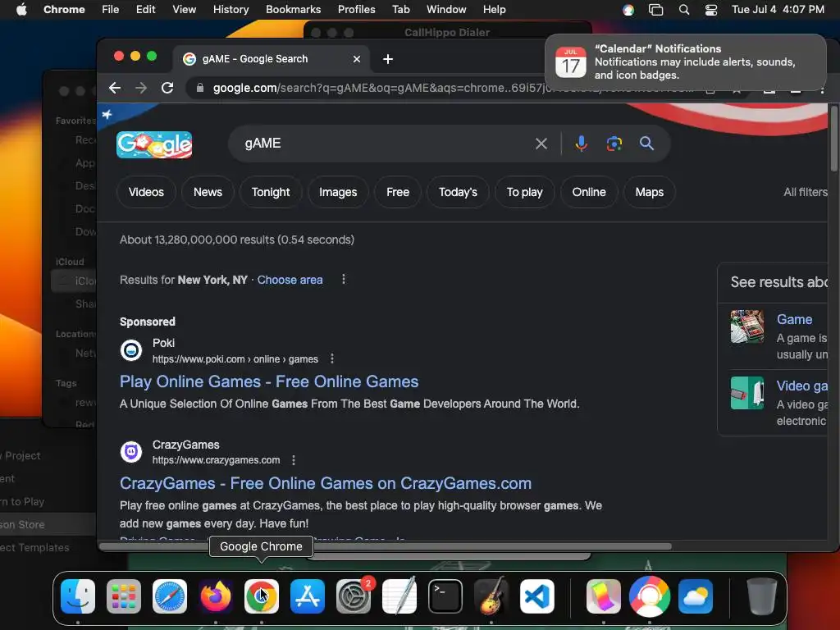Select the Tonight filter chip
The height and width of the screenshot is (630, 840).
271,192
